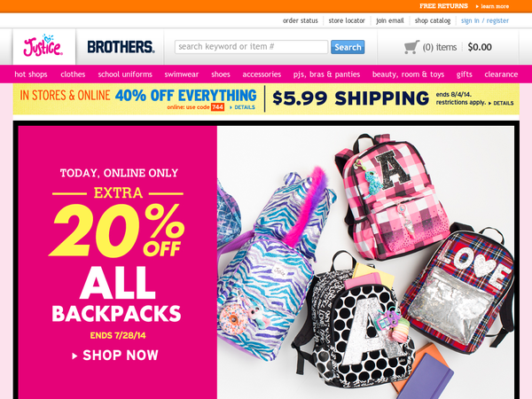This screenshot has height=399, width=532.
Task: Open the store locator link
Action: pos(347,20)
